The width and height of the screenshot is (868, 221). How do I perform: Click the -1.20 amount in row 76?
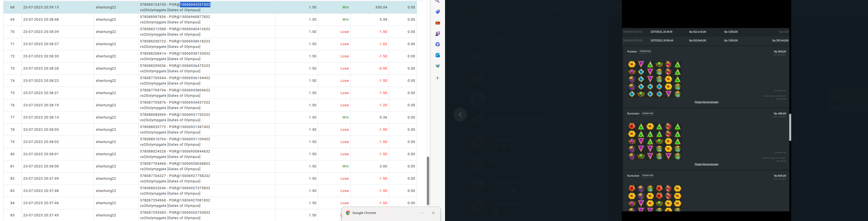383,105
